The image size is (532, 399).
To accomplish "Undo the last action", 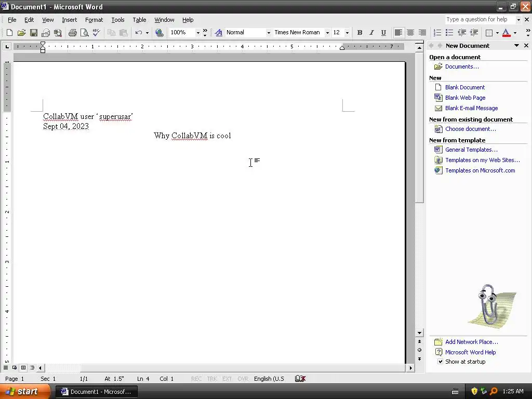I will [138, 33].
